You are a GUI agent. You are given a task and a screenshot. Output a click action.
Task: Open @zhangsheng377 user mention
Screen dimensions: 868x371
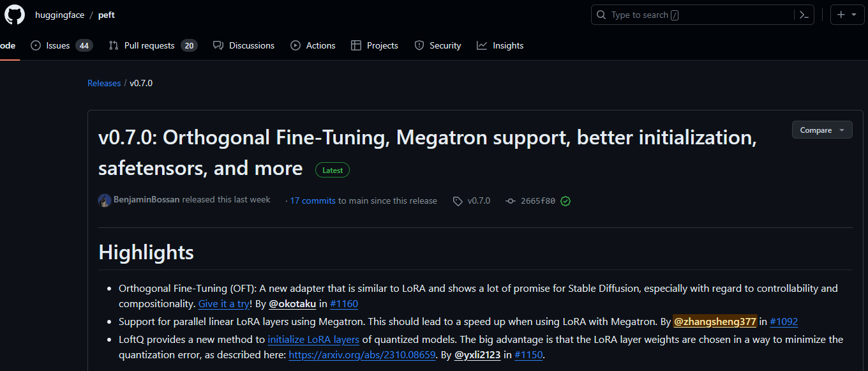coord(715,322)
